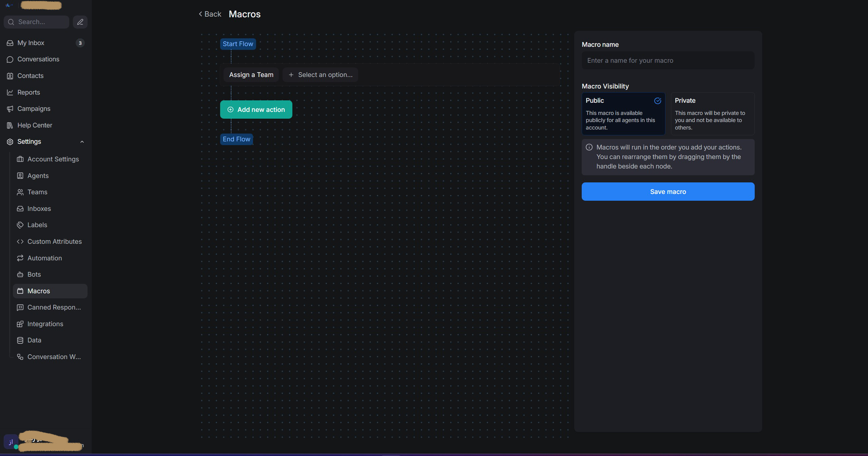Image resolution: width=868 pixels, height=456 pixels.
Task: Go Back from Macros editor
Action: (210, 14)
